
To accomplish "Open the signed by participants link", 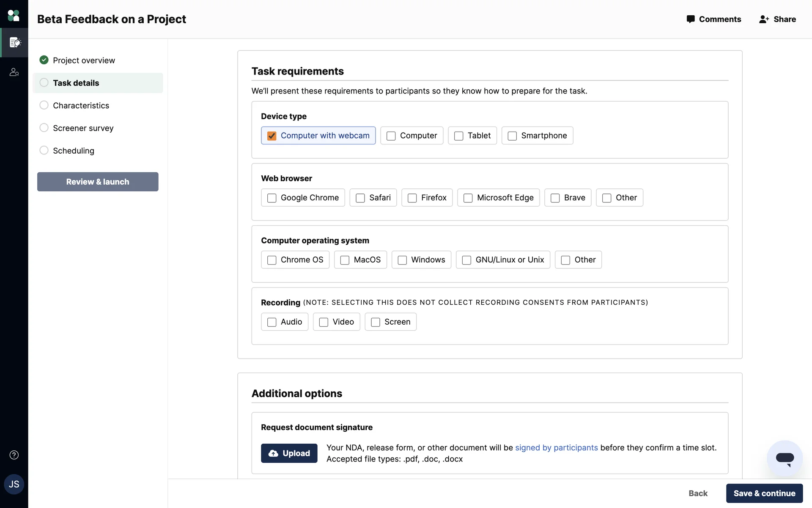I will tap(556, 447).
